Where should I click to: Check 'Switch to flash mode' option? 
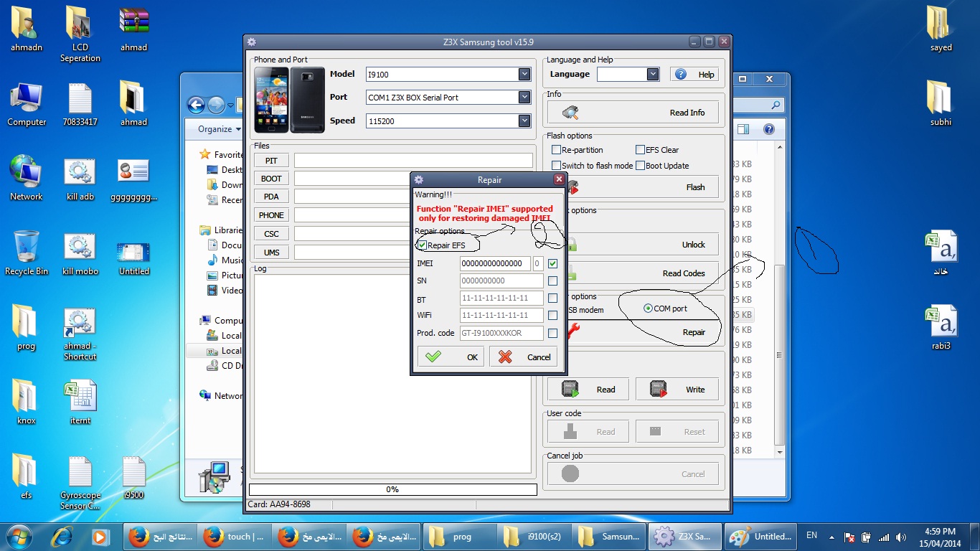[x=556, y=166]
